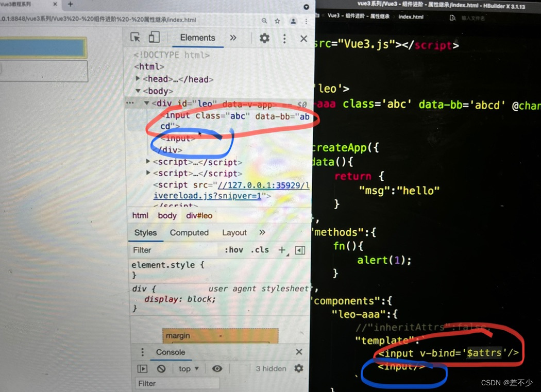Open the Chrome three-dot menu
The image size is (541, 392).
coord(306,22)
